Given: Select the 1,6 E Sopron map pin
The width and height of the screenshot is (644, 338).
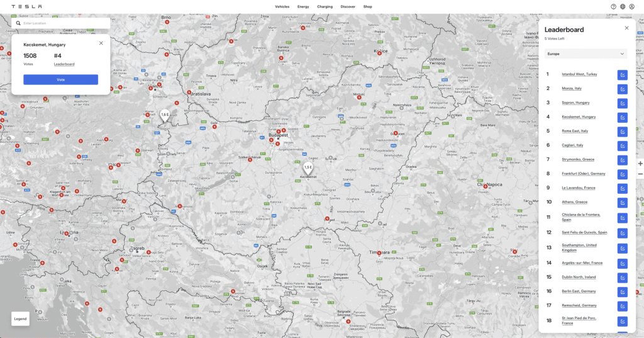Looking at the screenshot, I should point(165,116).
